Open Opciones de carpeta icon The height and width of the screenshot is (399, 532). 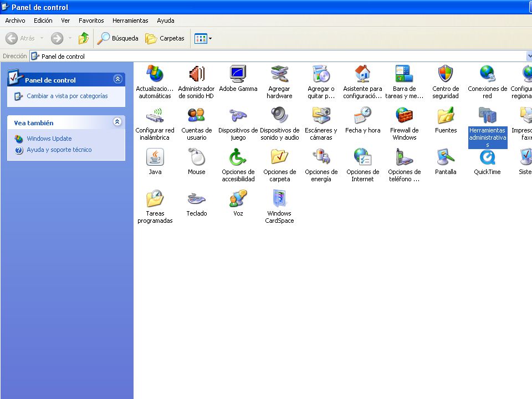pos(279,157)
